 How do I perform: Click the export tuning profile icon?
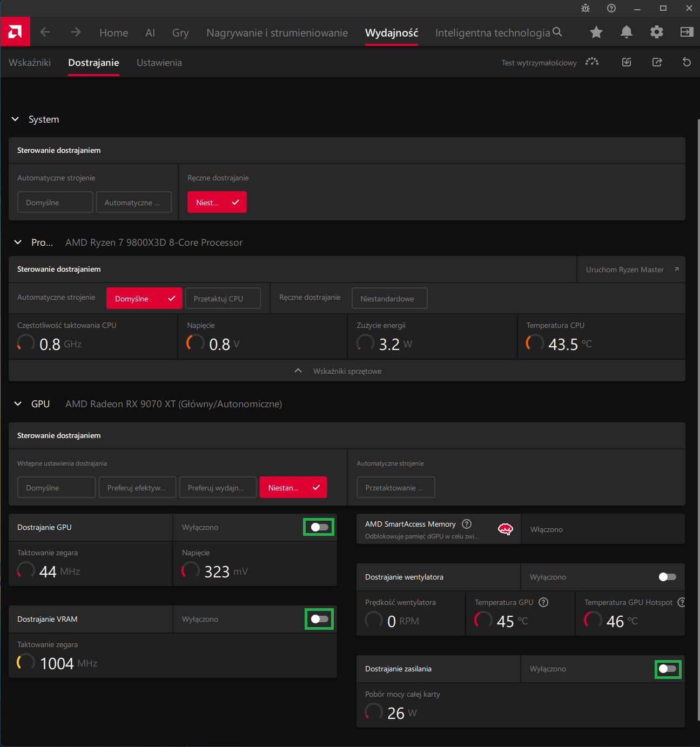coord(657,62)
